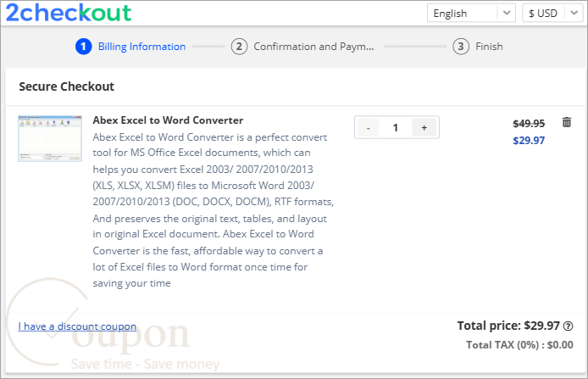Click step 2 circle icon
This screenshot has height=379, width=588.
coord(239,47)
